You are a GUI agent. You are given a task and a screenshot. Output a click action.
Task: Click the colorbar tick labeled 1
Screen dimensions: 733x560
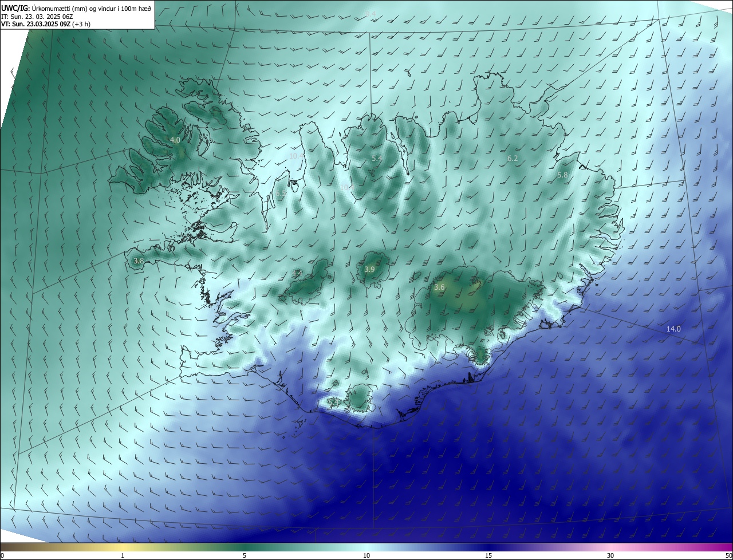123,555
